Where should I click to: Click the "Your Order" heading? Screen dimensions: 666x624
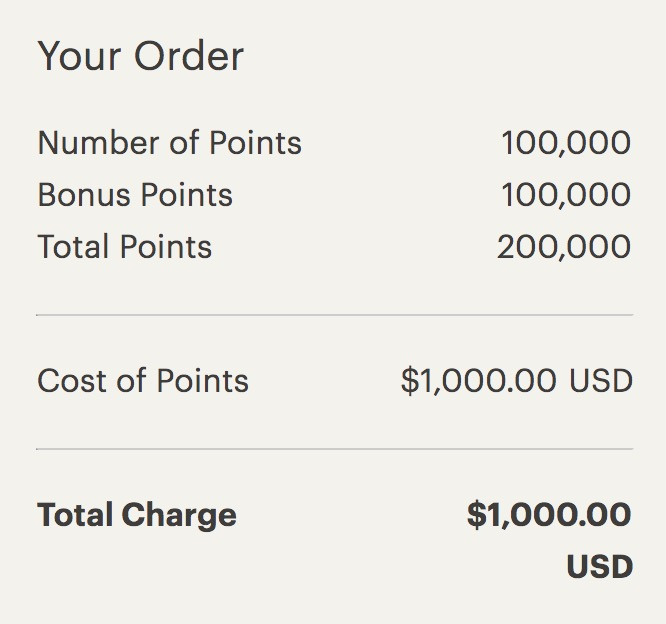[140, 58]
